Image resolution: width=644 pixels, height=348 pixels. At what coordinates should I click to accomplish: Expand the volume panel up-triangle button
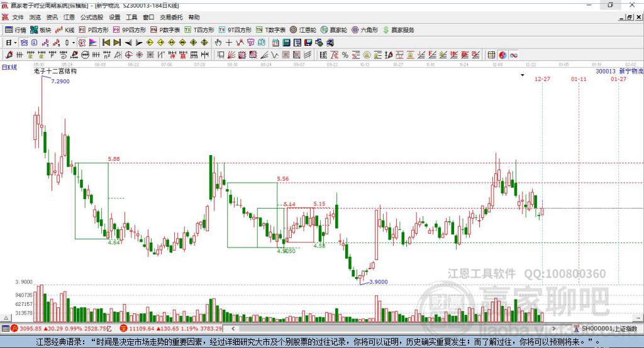[6, 318]
